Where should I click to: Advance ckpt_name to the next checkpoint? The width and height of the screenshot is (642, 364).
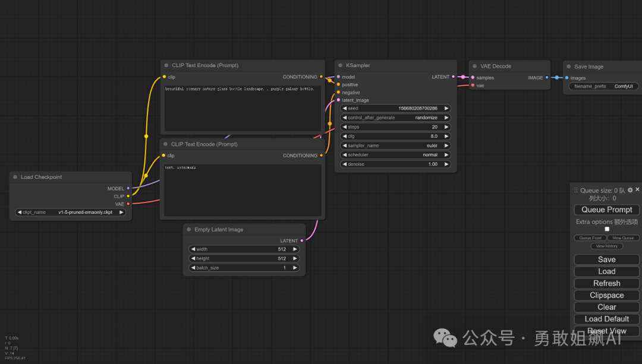121,212
